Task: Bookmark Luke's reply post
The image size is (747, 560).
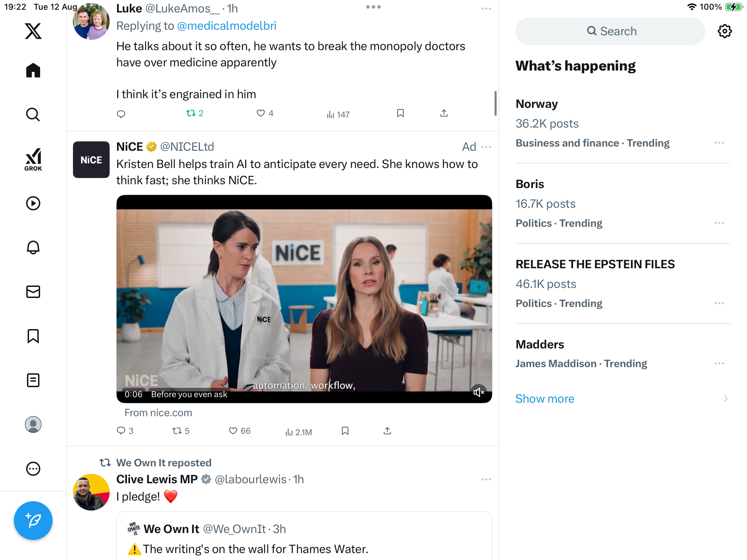Action: click(x=400, y=113)
